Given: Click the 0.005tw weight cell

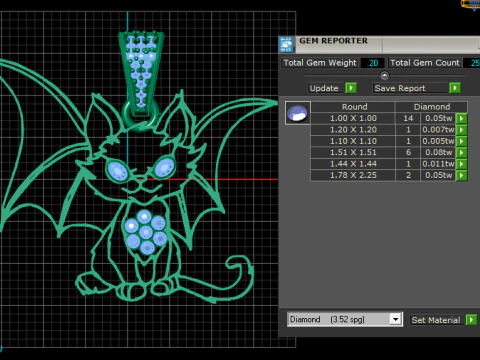Looking at the screenshot, I should coord(438,141).
